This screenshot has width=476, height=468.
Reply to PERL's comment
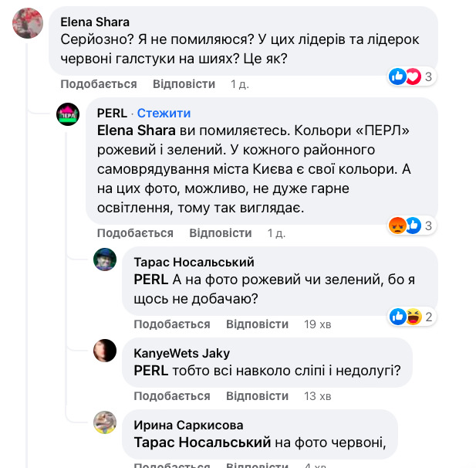pos(221,233)
